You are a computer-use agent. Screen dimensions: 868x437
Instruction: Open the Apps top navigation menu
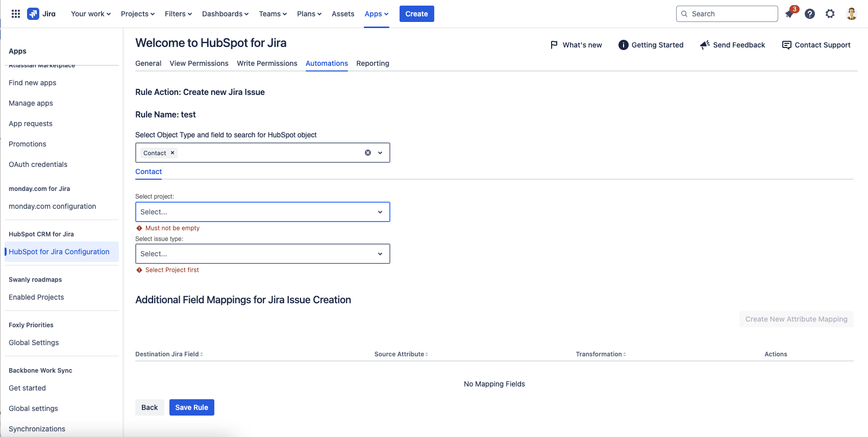point(377,14)
